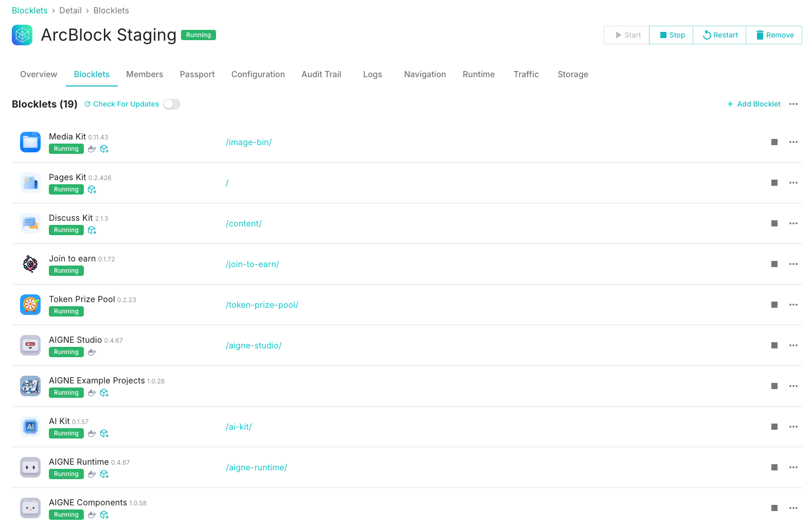Open more actions for AI Kit
812x527 pixels.
click(793, 427)
